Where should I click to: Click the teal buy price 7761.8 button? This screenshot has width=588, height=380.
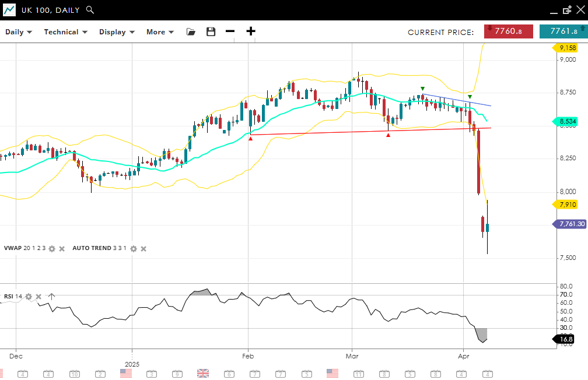coord(563,31)
